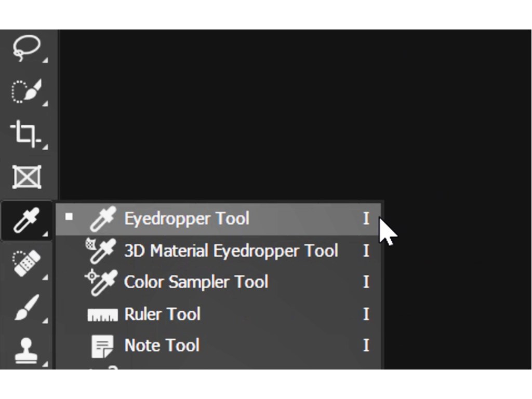Image resolution: width=532 pixels, height=399 pixels.
Task: Pick the Spot Healing Brush tool
Action: 26,263
